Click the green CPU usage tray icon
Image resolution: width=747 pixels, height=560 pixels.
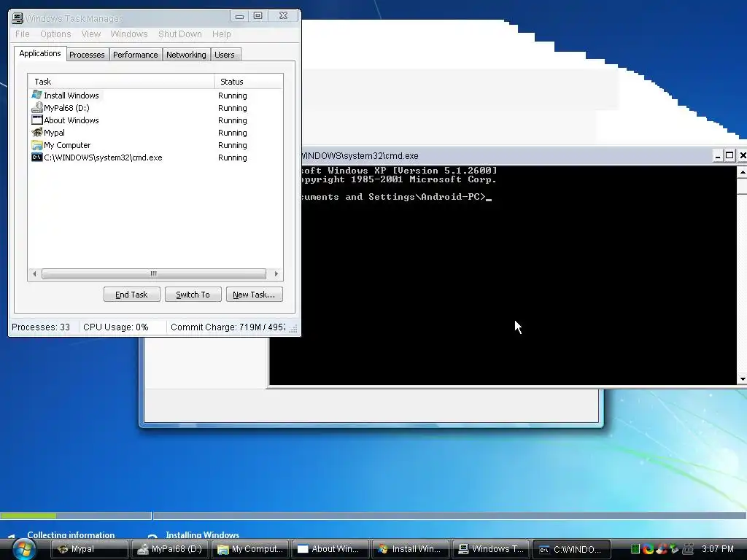coord(635,549)
